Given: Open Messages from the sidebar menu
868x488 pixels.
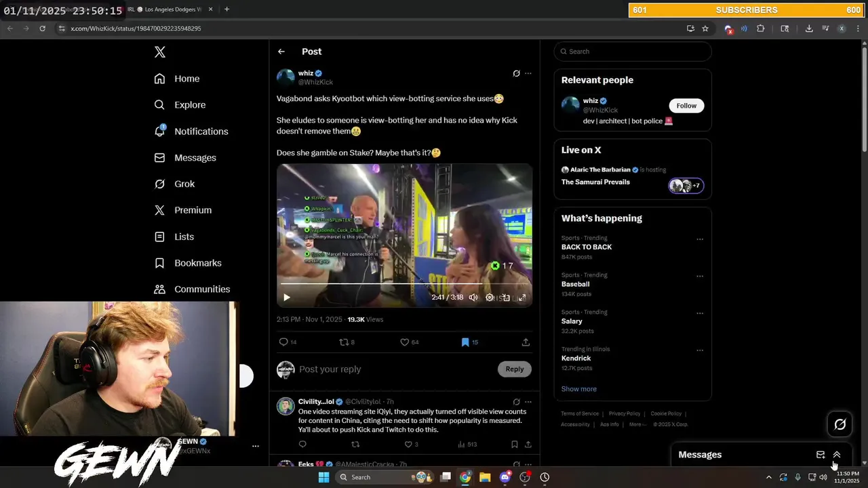Looking at the screenshot, I should pyautogui.click(x=185, y=157).
